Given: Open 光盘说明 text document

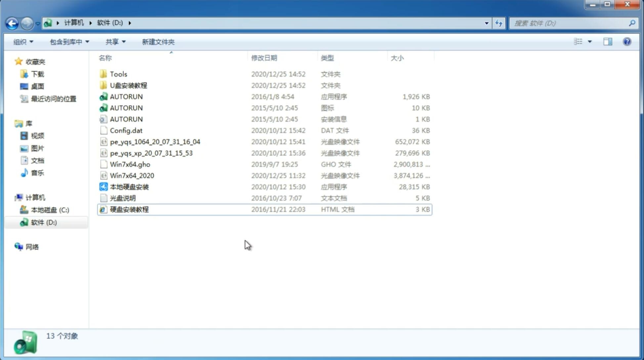Looking at the screenshot, I should (123, 198).
